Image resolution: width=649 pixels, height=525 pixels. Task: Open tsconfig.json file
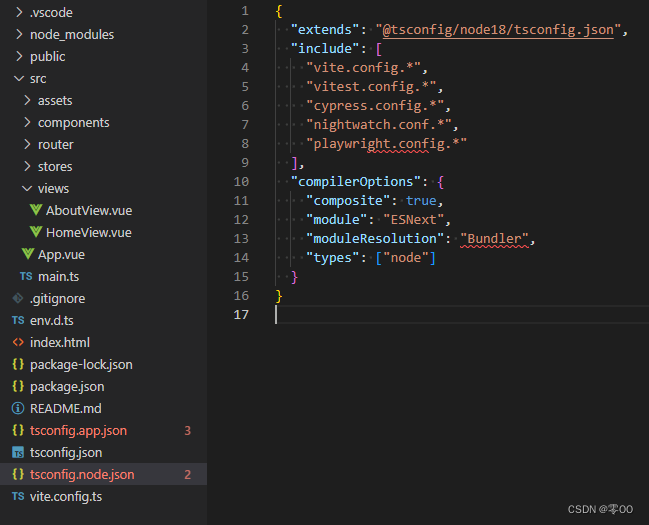pyautogui.click(x=66, y=453)
